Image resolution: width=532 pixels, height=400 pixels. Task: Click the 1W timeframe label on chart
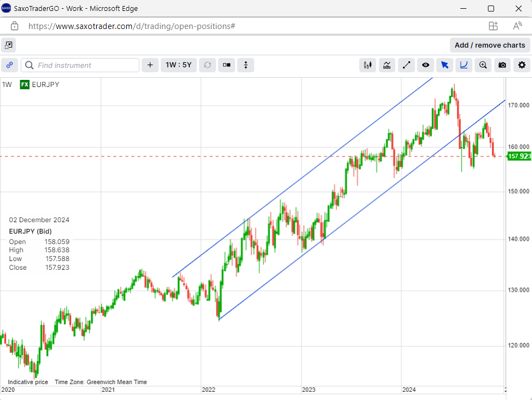pyautogui.click(x=7, y=85)
